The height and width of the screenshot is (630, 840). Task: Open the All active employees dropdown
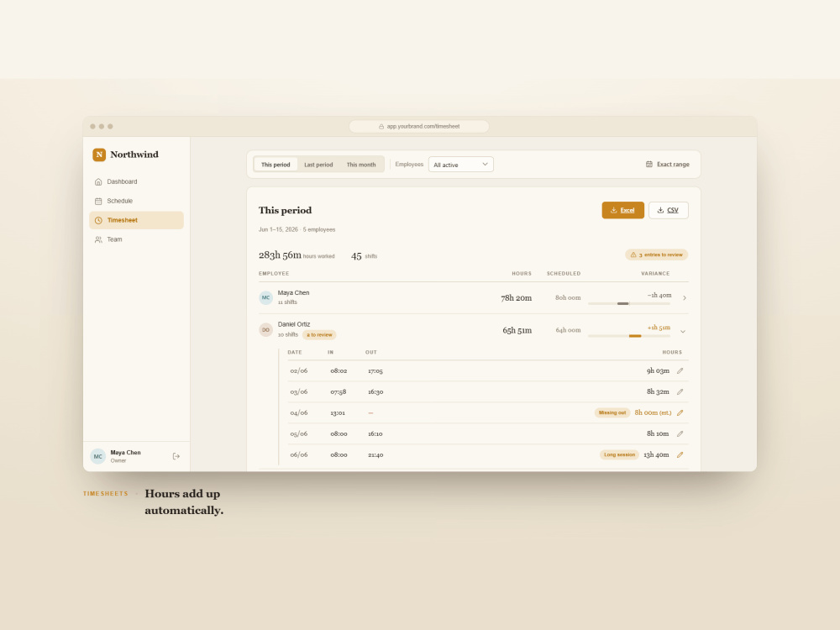[460, 165]
